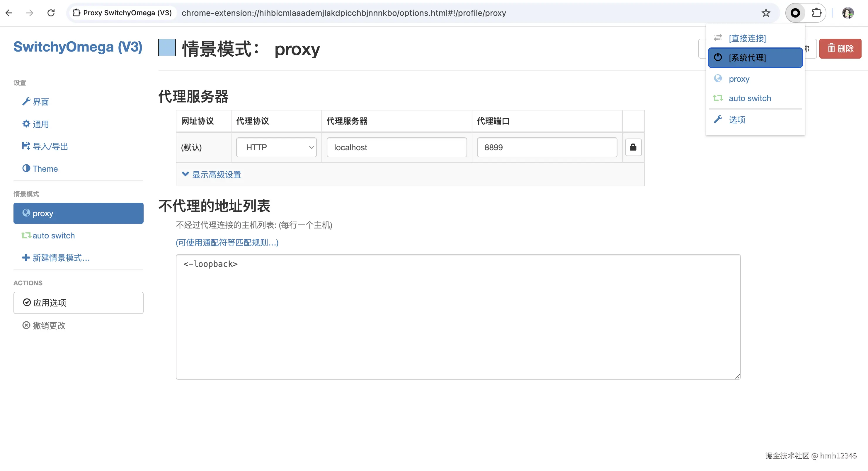Click the red 删除 delete button
Image resolution: width=868 pixels, height=471 pixels.
point(840,49)
